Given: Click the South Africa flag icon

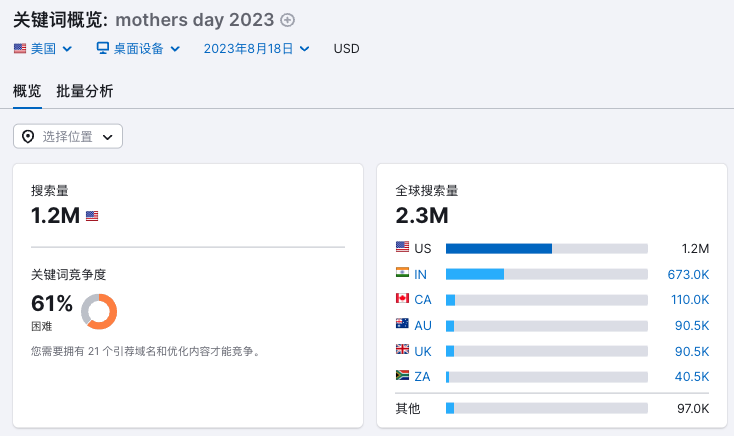Looking at the screenshot, I should point(403,376).
